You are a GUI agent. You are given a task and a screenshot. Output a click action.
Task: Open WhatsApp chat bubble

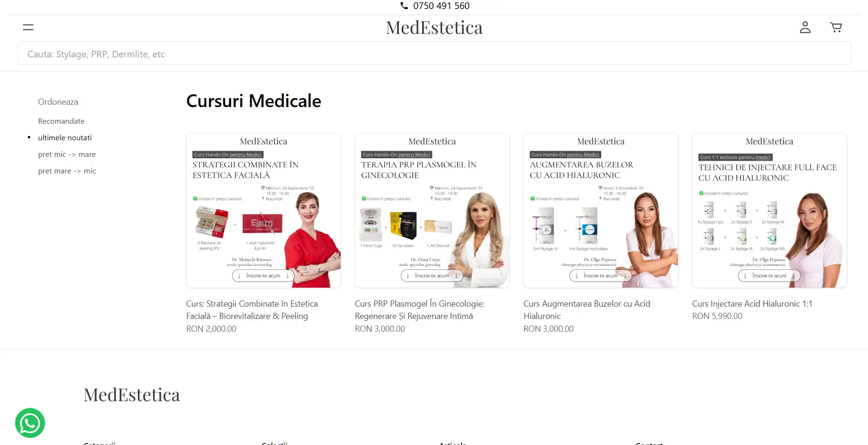tap(30, 423)
